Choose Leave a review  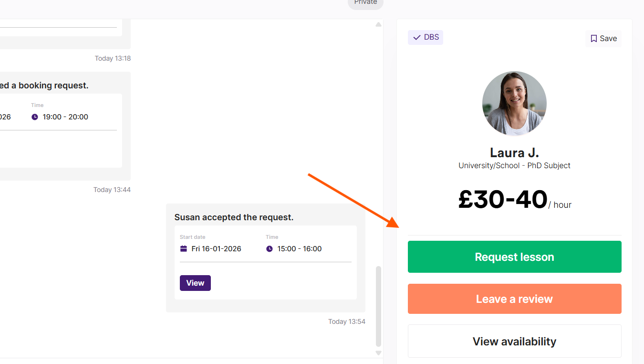pos(514,299)
